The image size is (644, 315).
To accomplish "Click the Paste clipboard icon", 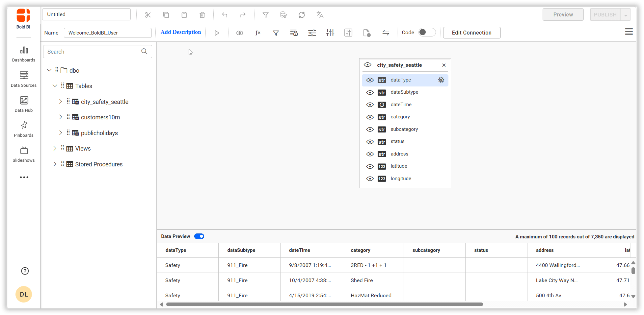I will pyautogui.click(x=184, y=15).
